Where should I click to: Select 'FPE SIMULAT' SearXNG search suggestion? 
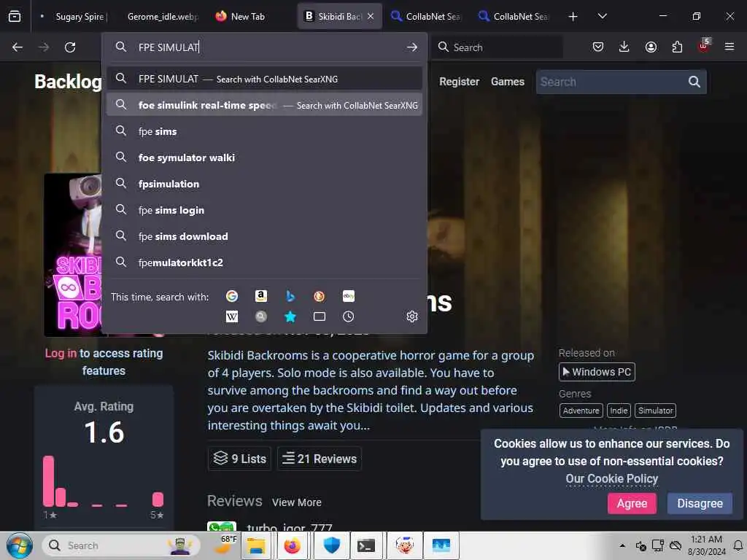coord(264,79)
